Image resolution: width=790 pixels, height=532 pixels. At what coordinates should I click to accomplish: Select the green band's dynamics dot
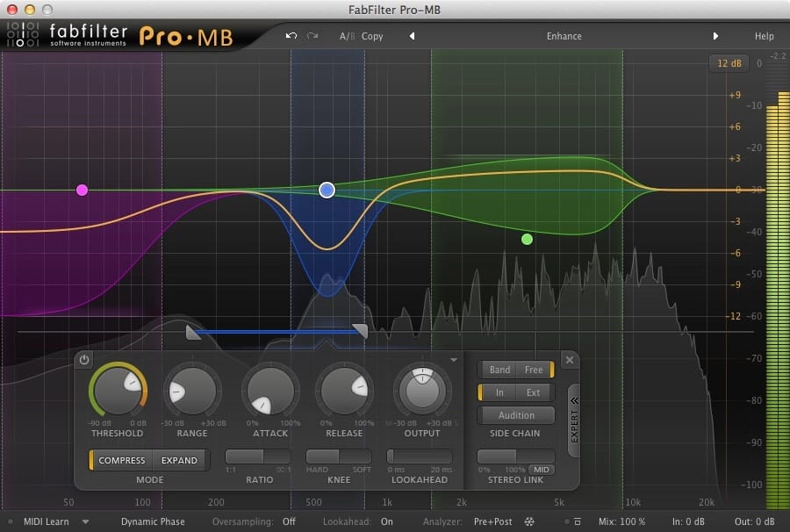pos(528,238)
